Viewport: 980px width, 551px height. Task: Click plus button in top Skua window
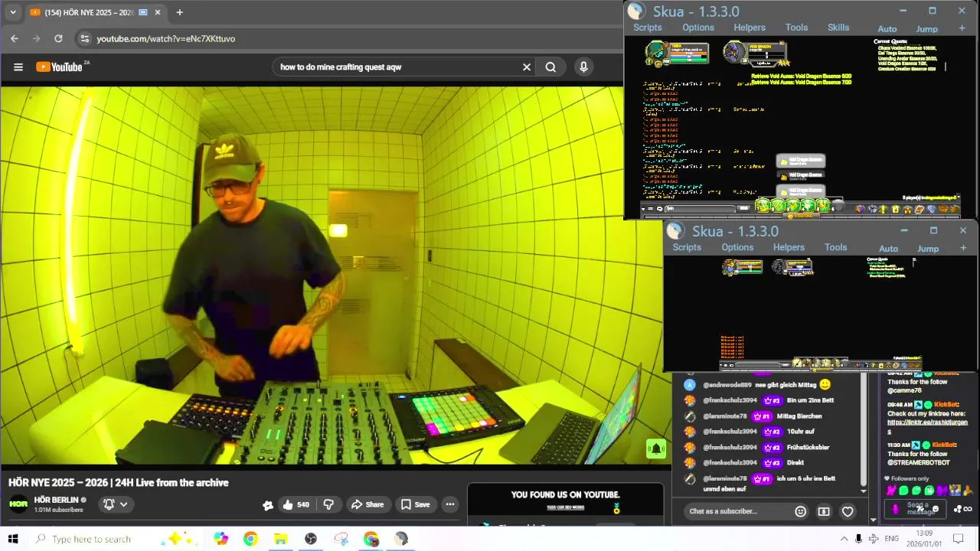(x=962, y=28)
